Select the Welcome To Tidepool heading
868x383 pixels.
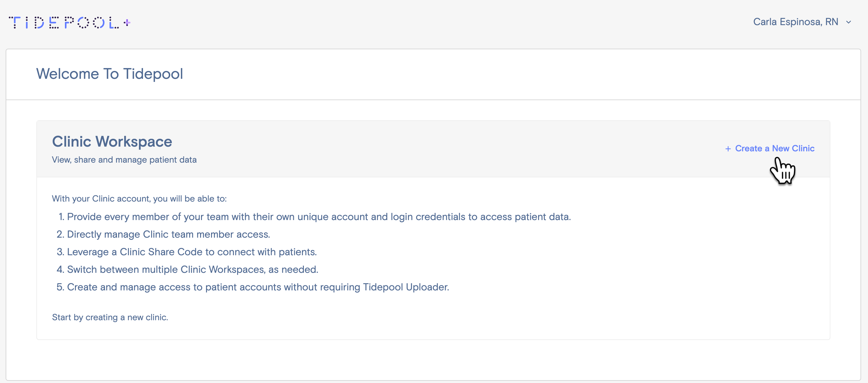109,73
